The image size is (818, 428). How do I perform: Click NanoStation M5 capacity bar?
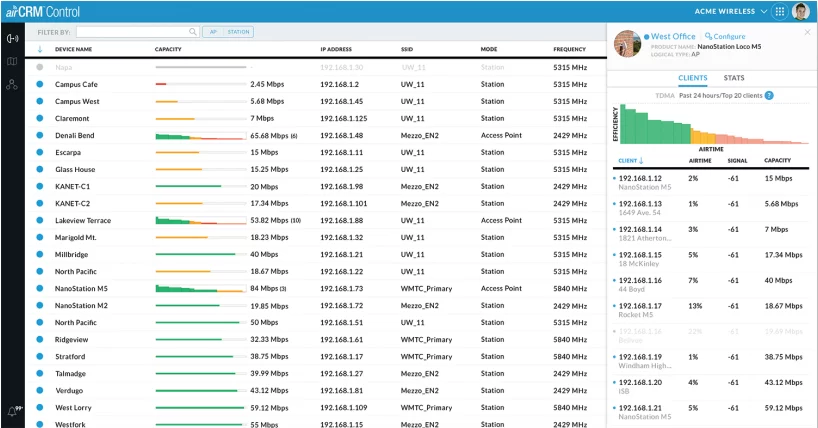tap(201, 289)
